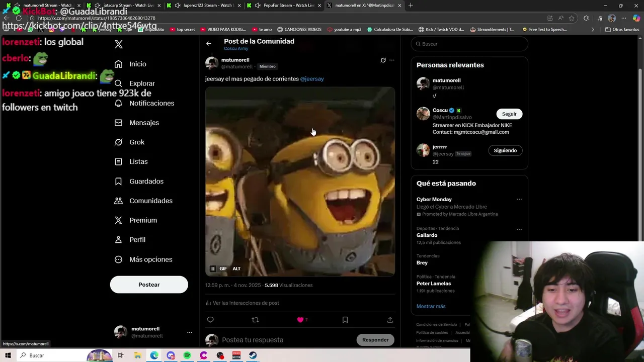Click matumorell's avatar on the post
Viewport: 644px width, 362px height.
(x=212, y=63)
